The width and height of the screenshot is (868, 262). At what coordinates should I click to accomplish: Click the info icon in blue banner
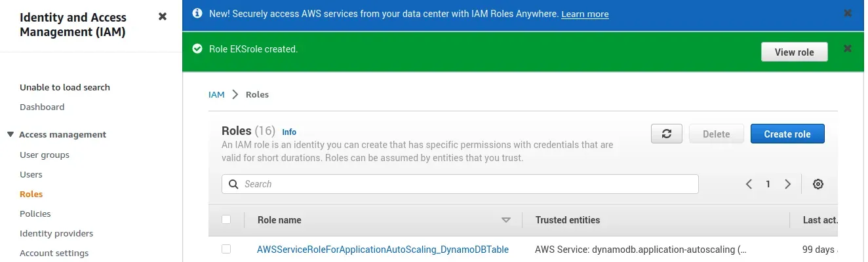click(197, 13)
